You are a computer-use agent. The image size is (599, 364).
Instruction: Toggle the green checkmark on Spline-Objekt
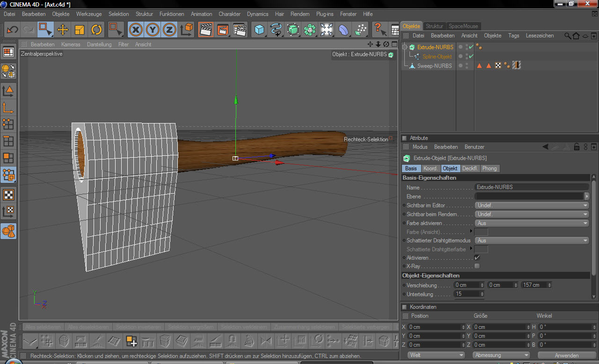pyautogui.click(x=471, y=57)
